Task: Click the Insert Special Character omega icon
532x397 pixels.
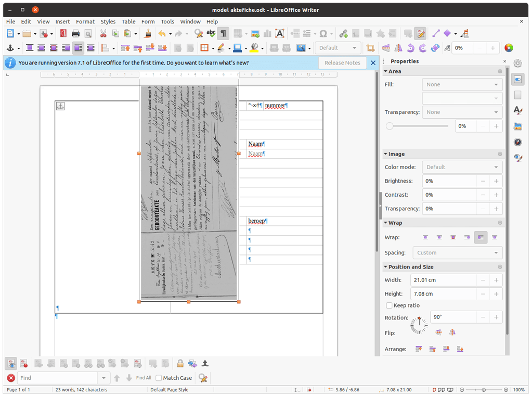Action: pos(323,34)
